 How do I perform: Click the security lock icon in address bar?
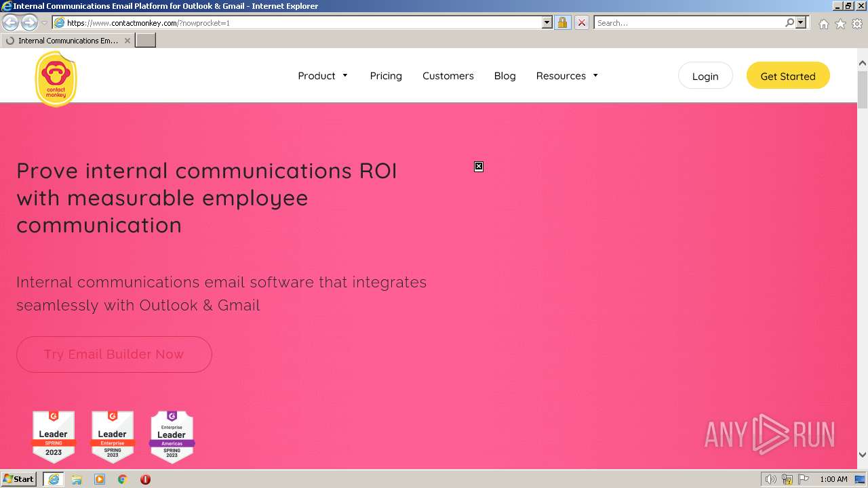coord(562,22)
